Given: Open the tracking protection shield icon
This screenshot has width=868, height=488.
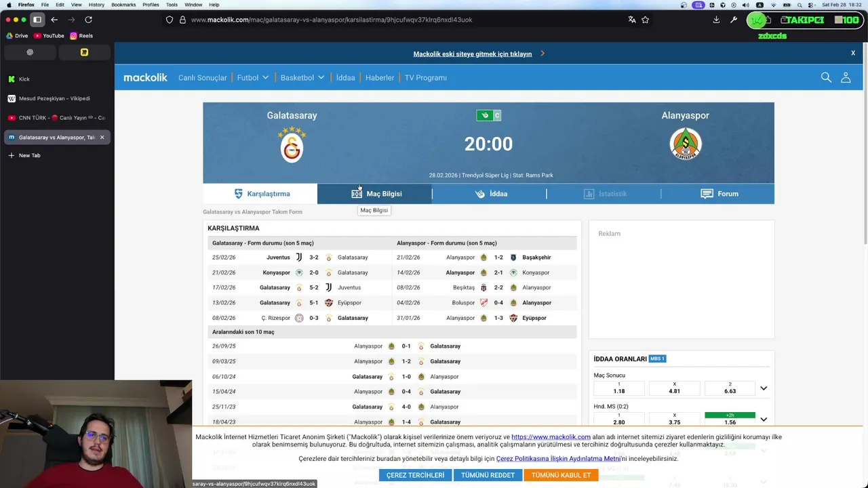Looking at the screenshot, I should pyautogui.click(x=170, y=20).
